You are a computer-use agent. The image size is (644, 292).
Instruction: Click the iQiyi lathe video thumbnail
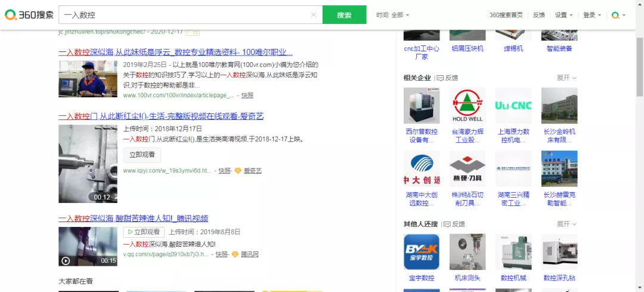(x=88, y=164)
